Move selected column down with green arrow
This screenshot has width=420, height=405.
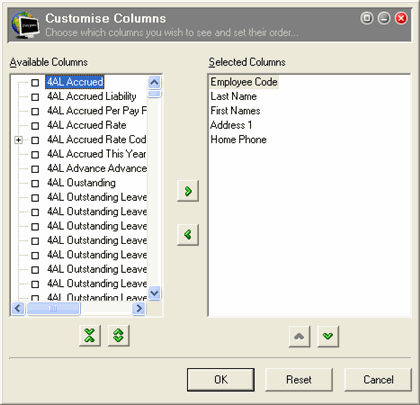pyautogui.click(x=328, y=336)
